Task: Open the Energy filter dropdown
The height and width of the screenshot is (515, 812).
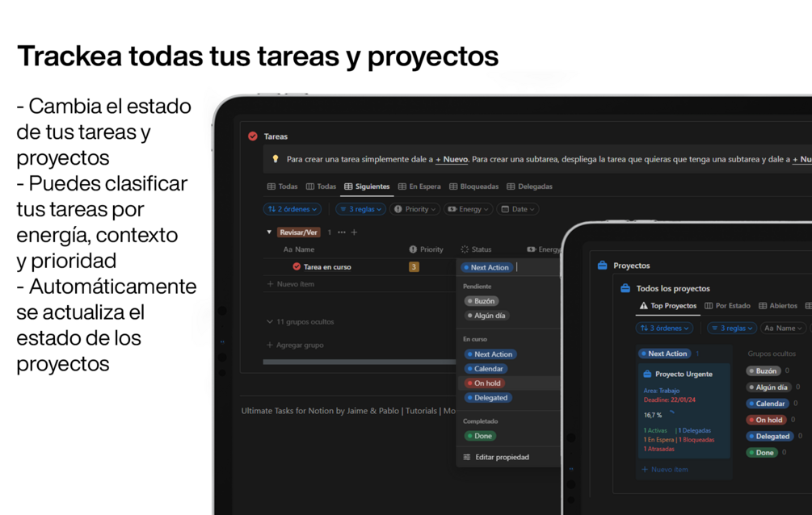Action: pyautogui.click(x=468, y=209)
